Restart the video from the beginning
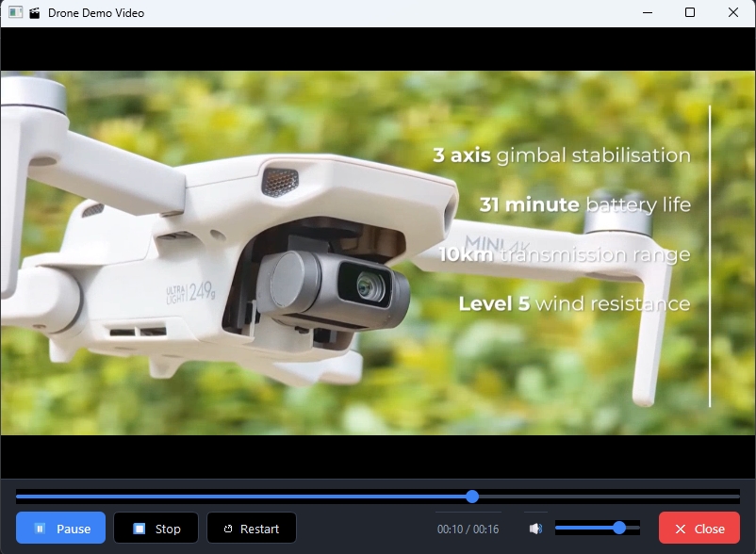Viewport: 756px width, 554px height. coord(251,528)
